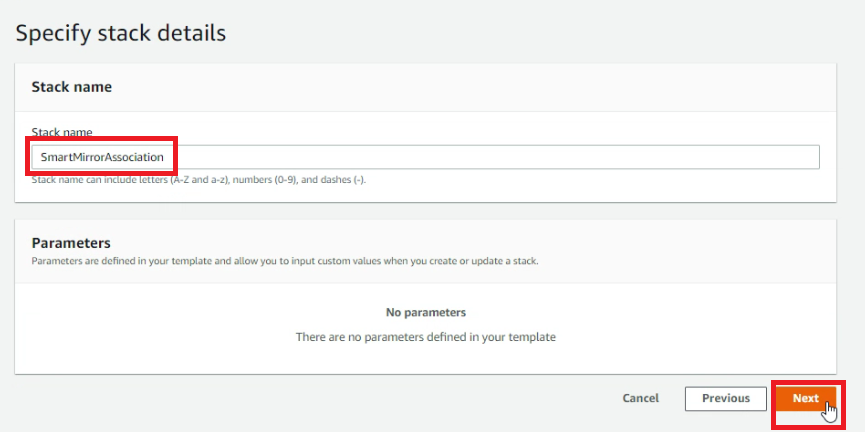
Task: Focus the Stack name input field
Action: pos(425,157)
